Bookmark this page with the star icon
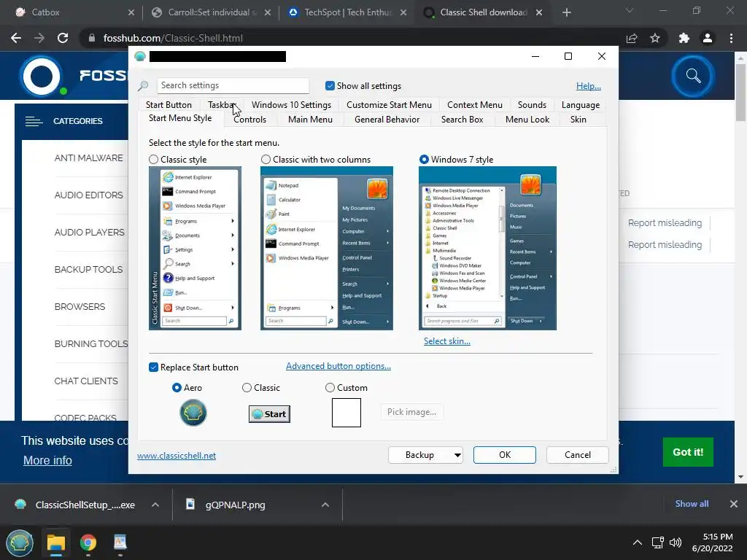Screen dimensions: 747x560 point(655,38)
